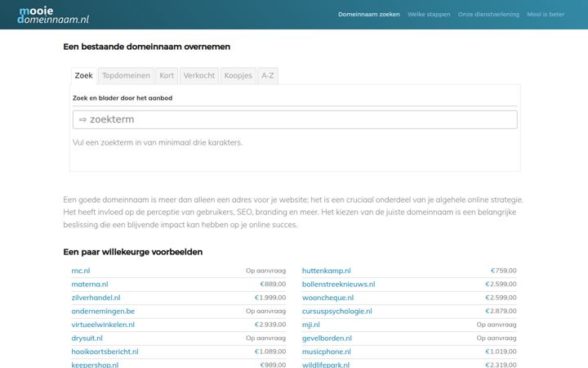588x368 pixels.
Task: Switch to the A-Z tab
Action: pos(268,76)
